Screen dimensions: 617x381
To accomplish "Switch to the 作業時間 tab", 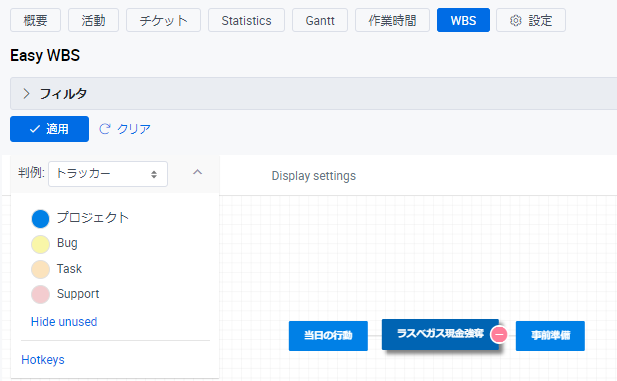I will (392, 20).
